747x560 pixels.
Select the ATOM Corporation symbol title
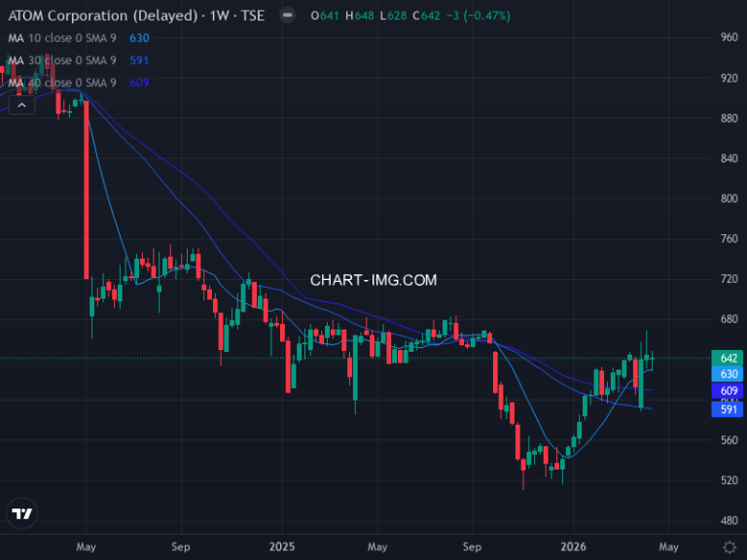[136, 16]
